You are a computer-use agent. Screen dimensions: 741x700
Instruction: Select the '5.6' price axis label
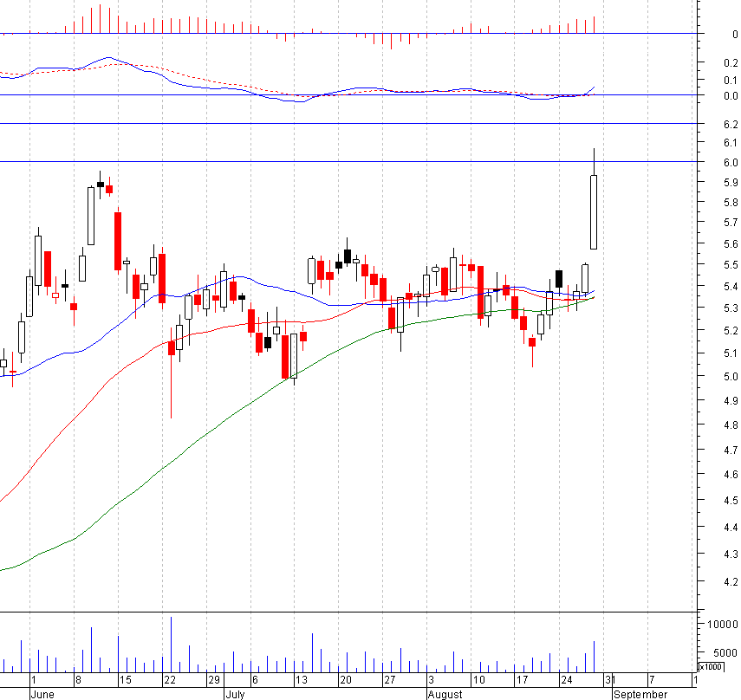(731, 243)
